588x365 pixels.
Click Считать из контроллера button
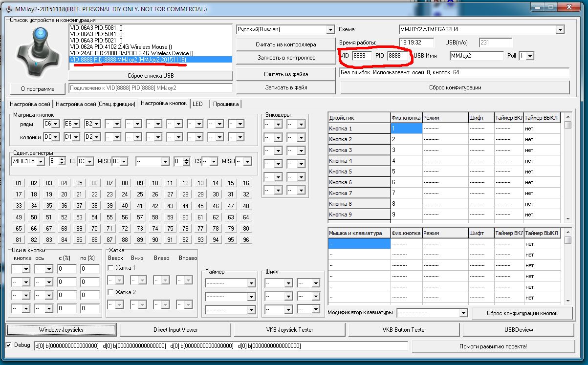(285, 44)
